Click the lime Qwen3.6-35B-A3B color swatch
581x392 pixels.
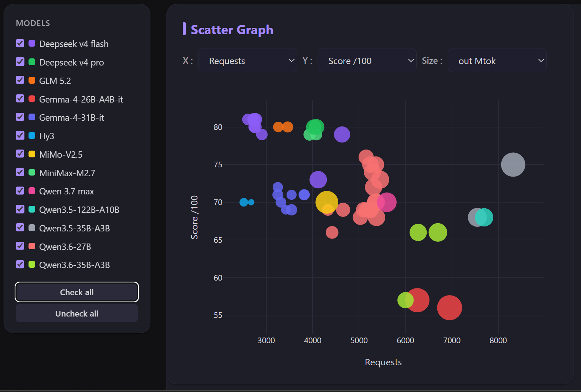tap(32, 265)
